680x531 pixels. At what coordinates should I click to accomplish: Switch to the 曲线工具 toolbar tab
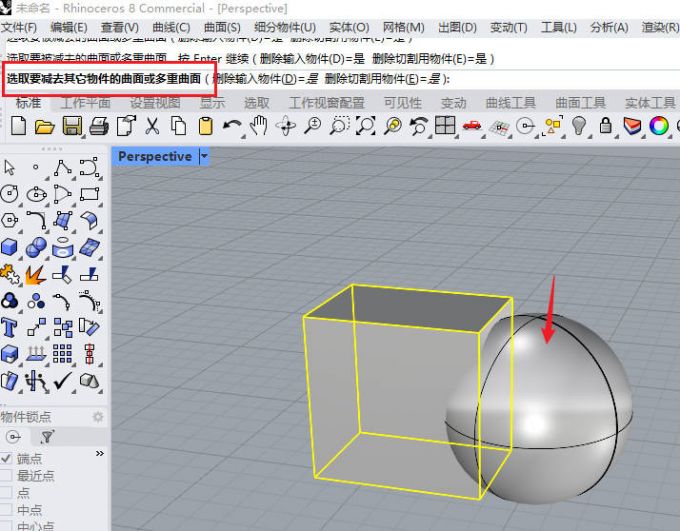point(511,103)
